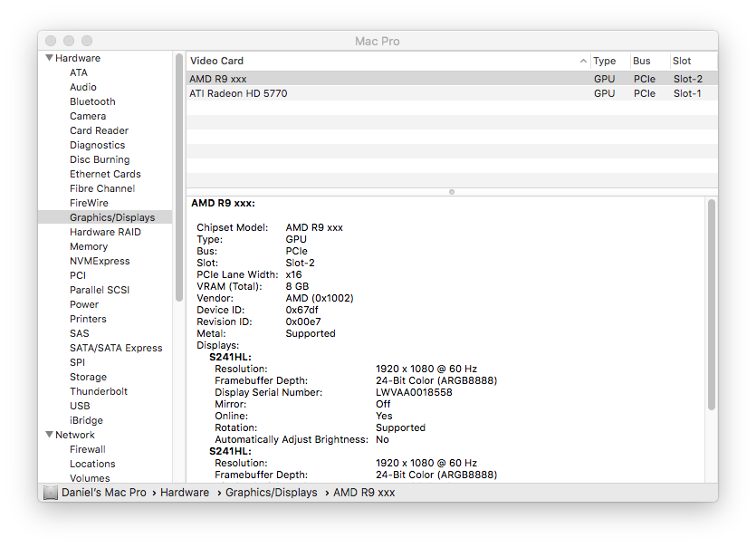Open the Disc Burning entry
This screenshot has height=547, width=756.
coord(100,159)
